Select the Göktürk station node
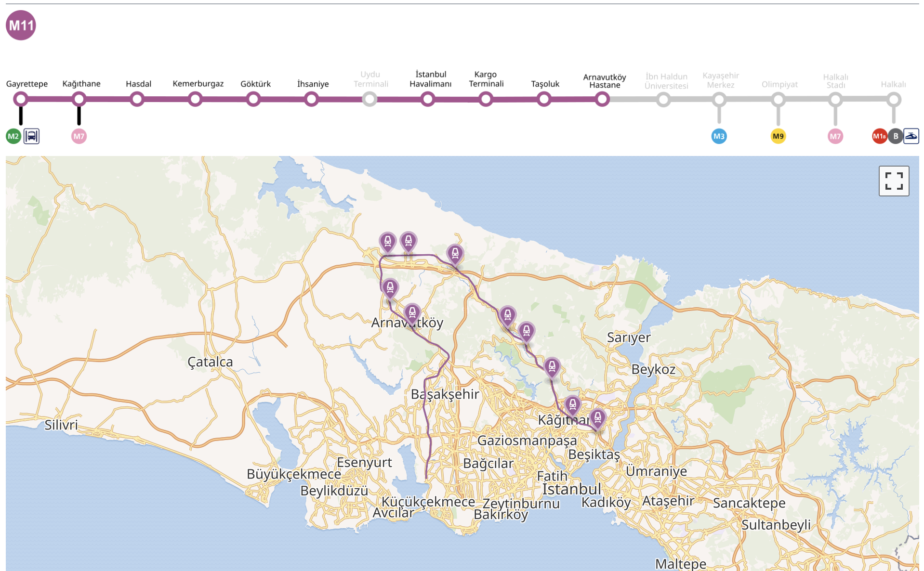 253,100
